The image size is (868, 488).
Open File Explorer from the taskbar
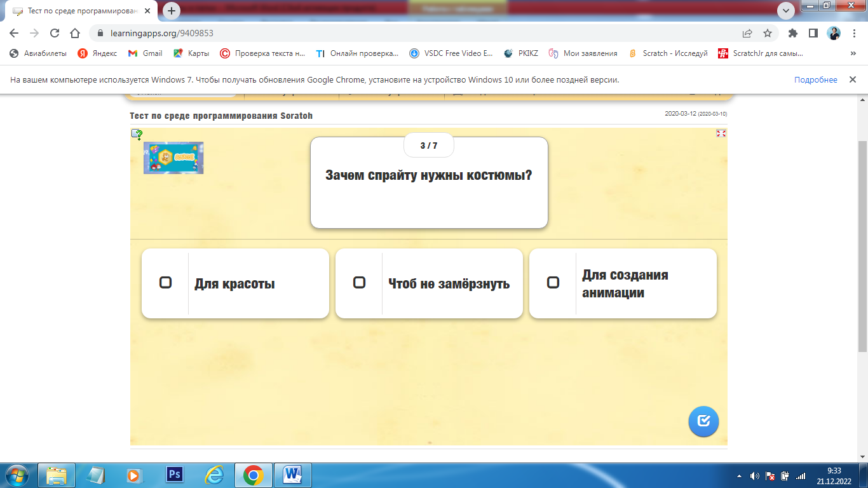pos(57,475)
